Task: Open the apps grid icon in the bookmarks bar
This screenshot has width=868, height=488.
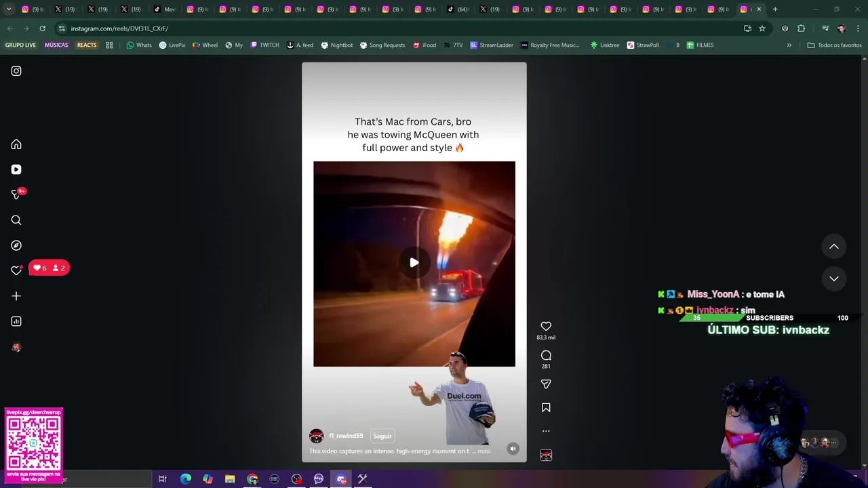Action: (x=109, y=45)
